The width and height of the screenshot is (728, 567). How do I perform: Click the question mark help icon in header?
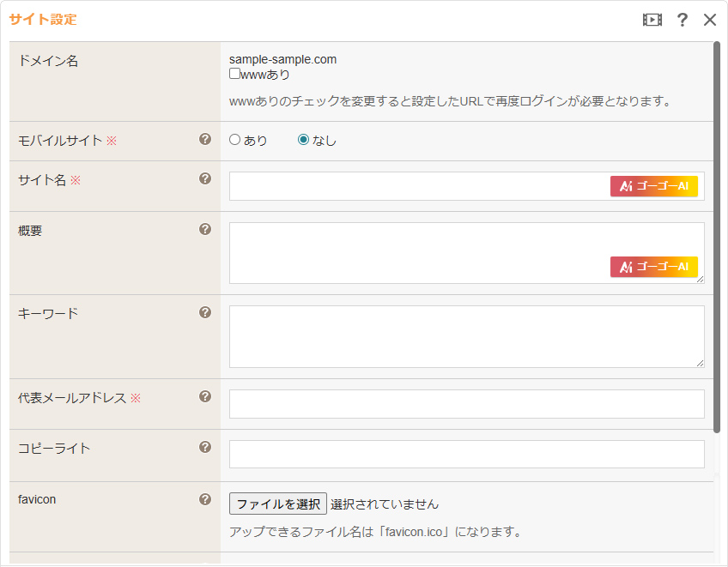682,20
